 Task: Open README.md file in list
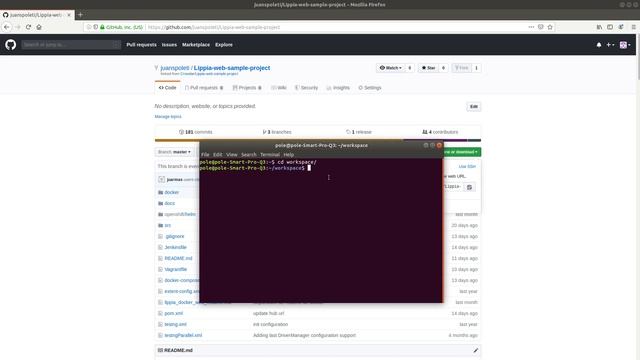coord(178,258)
